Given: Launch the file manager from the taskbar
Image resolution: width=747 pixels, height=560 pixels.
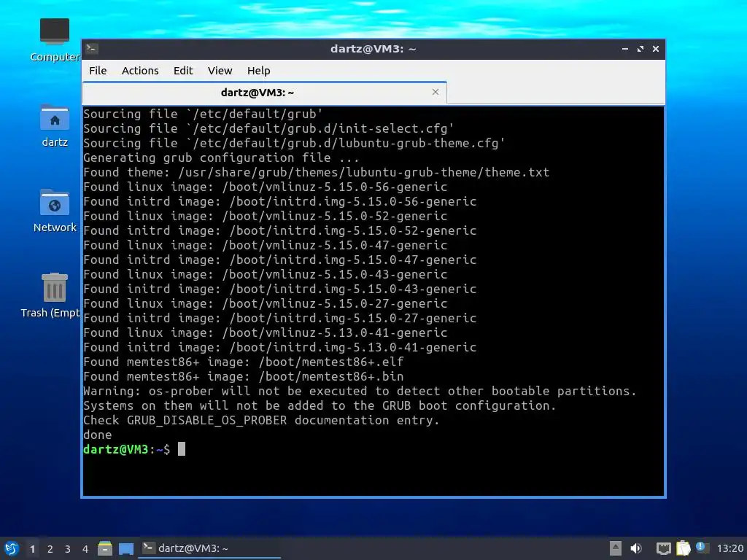Looking at the screenshot, I should click(105, 548).
